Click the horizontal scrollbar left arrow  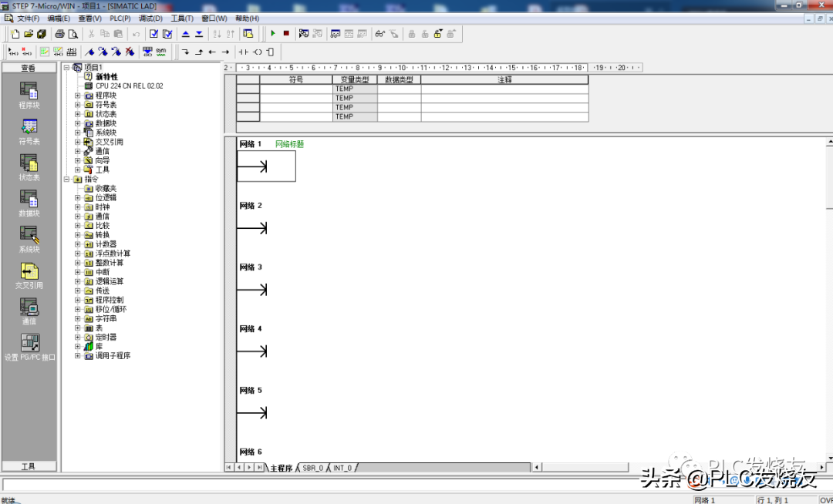(537, 467)
